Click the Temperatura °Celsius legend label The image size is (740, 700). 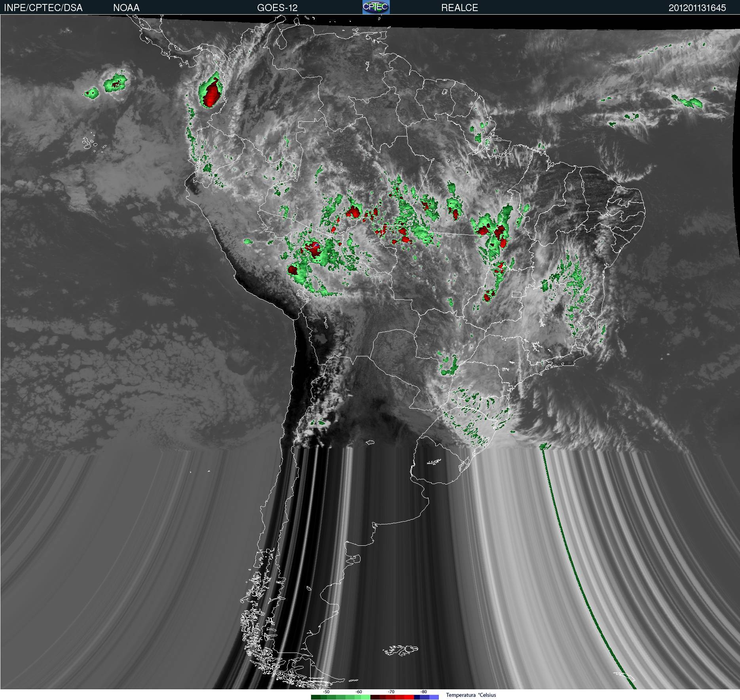471,695
